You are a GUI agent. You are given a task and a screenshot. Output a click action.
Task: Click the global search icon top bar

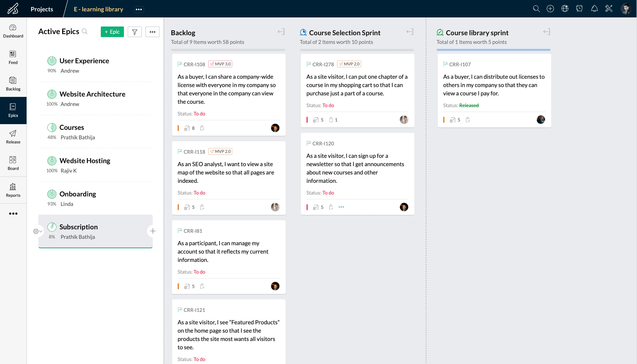pyautogui.click(x=536, y=9)
